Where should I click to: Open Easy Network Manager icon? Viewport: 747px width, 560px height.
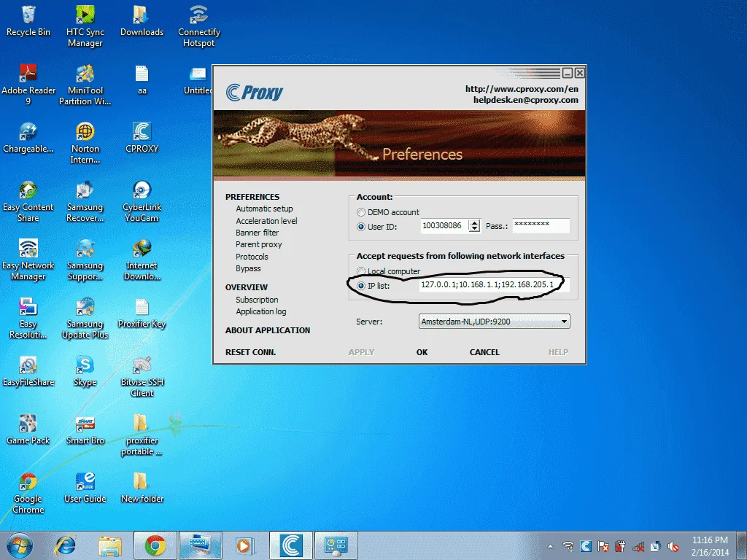point(28,260)
